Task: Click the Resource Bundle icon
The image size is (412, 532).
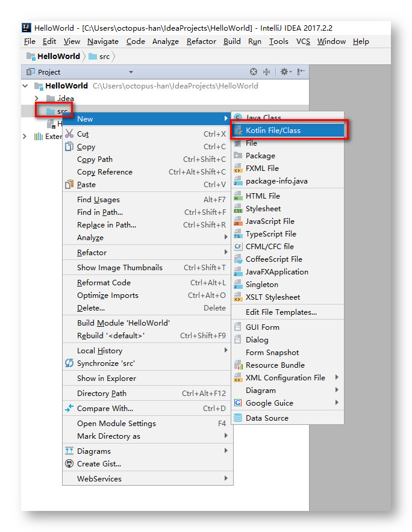Action: [x=238, y=365]
